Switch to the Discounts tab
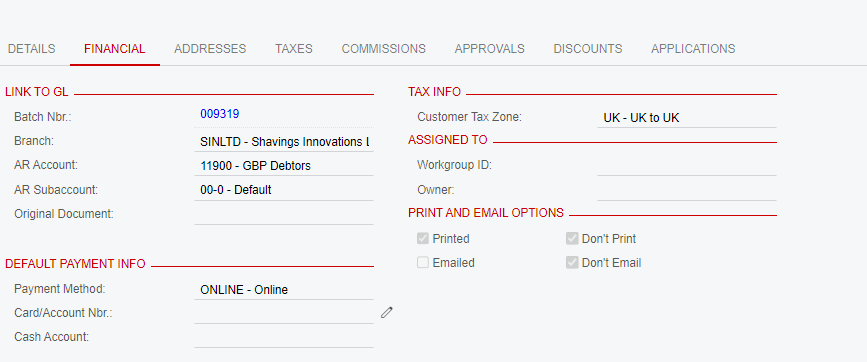Viewport: 867px width, 362px height. pyautogui.click(x=588, y=49)
